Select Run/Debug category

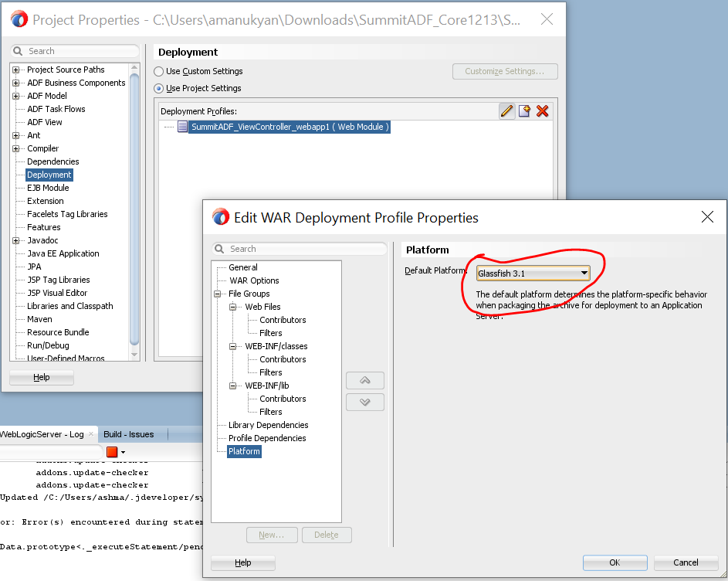[x=48, y=345]
